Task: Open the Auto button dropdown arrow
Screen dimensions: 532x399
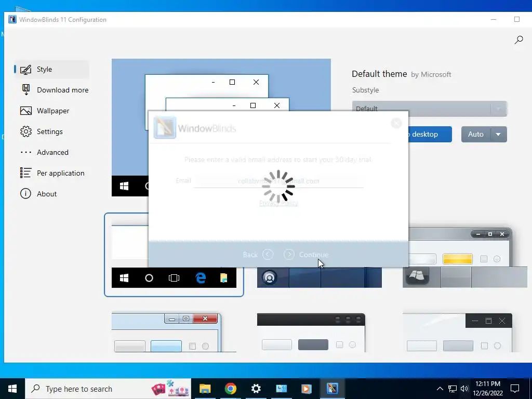Action: point(498,135)
